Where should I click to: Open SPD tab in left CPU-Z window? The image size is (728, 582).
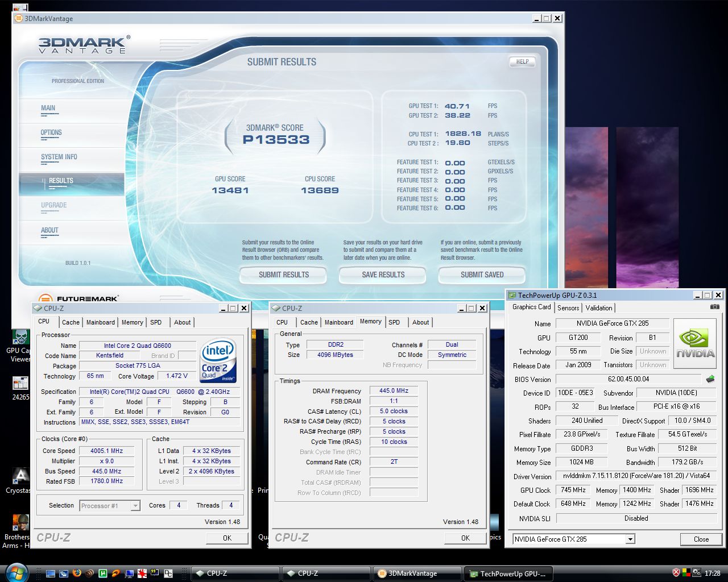(156, 322)
